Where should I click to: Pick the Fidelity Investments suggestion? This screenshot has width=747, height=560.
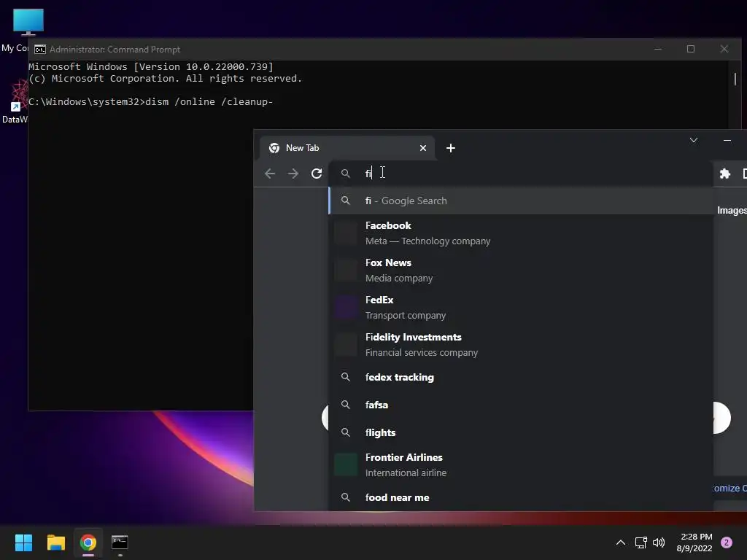point(521,344)
